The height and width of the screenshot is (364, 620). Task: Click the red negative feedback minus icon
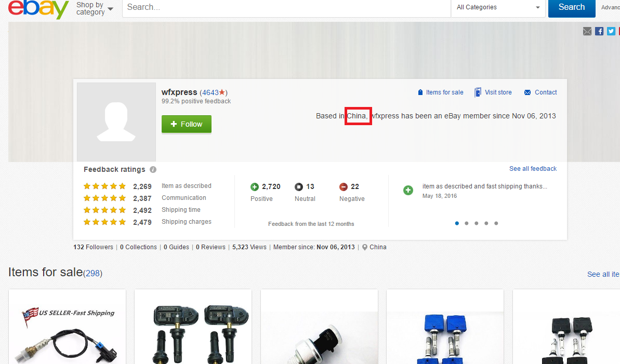(343, 187)
